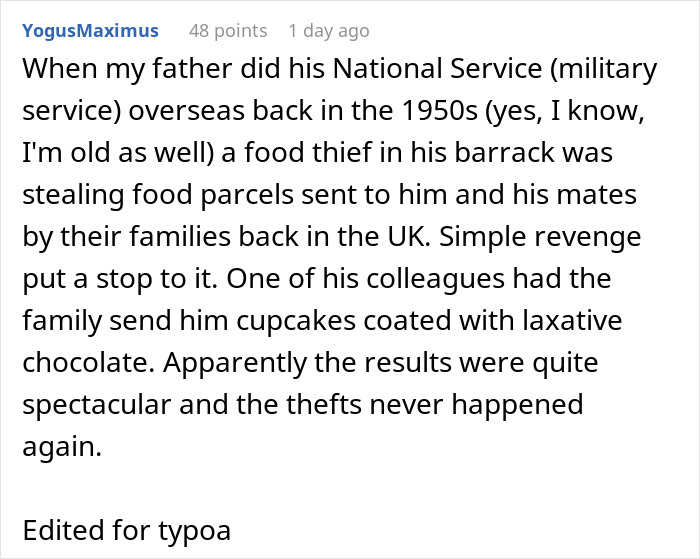Click the word Apparently in comment

[235, 363]
